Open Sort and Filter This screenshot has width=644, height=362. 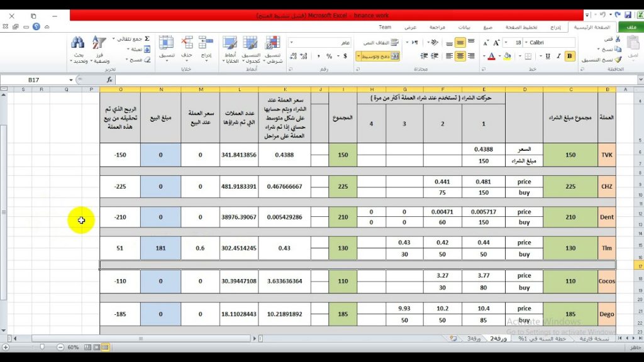pyautogui.click(x=99, y=49)
